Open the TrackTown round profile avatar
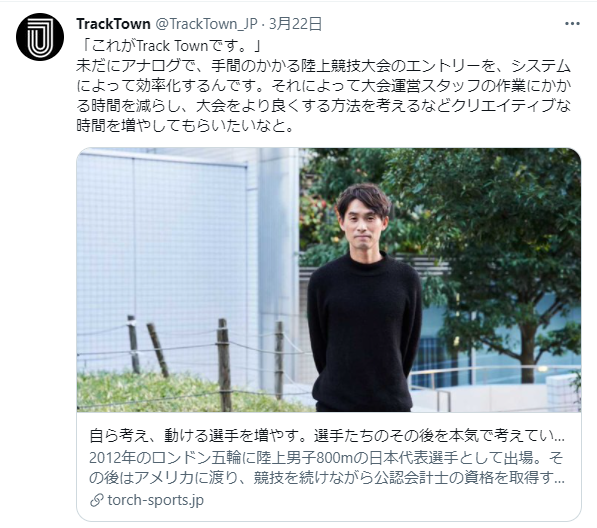Viewport: 597px width, 528px height. [x=40, y=37]
